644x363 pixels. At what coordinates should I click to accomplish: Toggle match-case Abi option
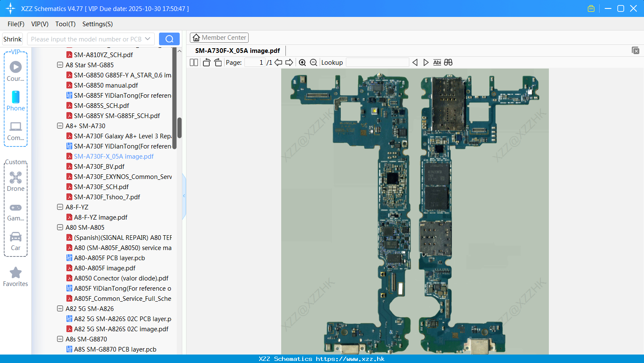[x=437, y=63]
